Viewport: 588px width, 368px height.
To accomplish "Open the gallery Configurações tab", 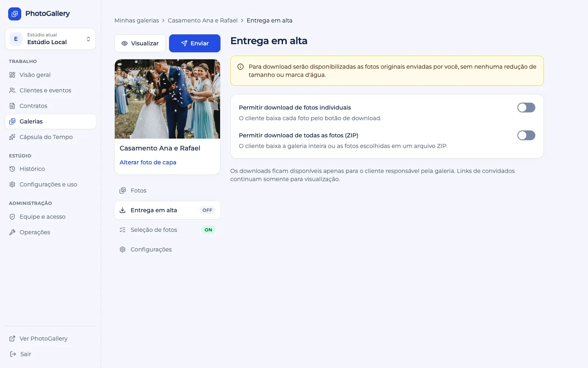I will [167, 249].
